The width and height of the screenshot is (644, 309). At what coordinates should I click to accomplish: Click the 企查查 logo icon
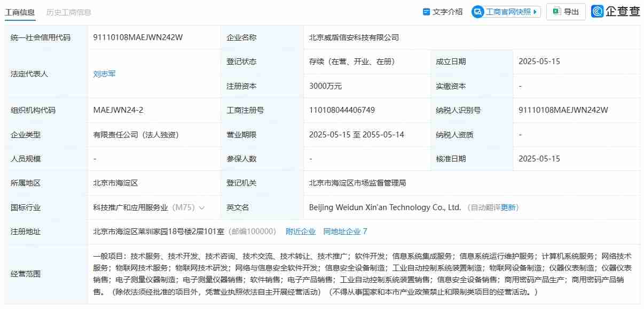pos(597,11)
